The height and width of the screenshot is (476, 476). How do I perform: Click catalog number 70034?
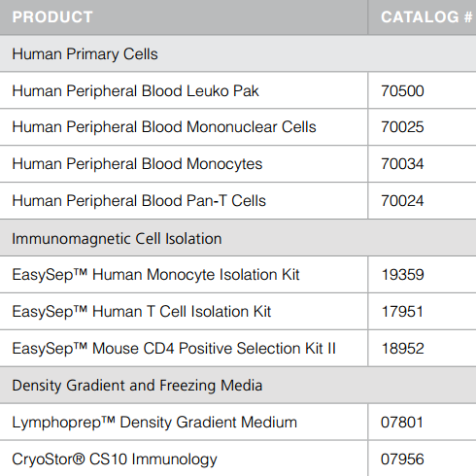[402, 164]
